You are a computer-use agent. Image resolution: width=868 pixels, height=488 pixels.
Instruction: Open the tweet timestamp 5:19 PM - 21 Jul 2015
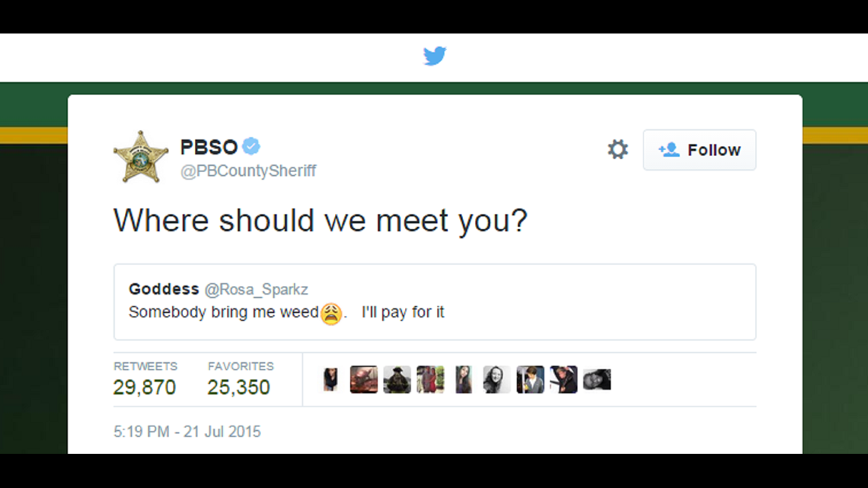pyautogui.click(x=185, y=432)
